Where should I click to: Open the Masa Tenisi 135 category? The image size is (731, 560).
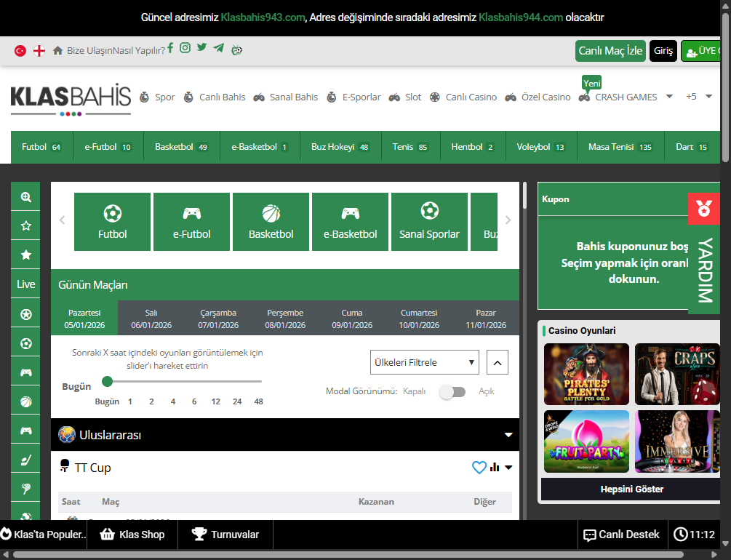[620, 147]
